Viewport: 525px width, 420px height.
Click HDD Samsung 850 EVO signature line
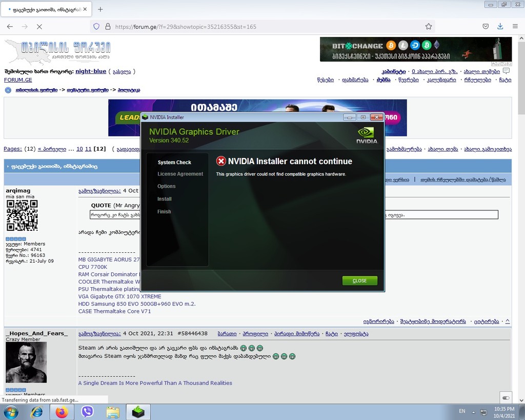click(137, 304)
